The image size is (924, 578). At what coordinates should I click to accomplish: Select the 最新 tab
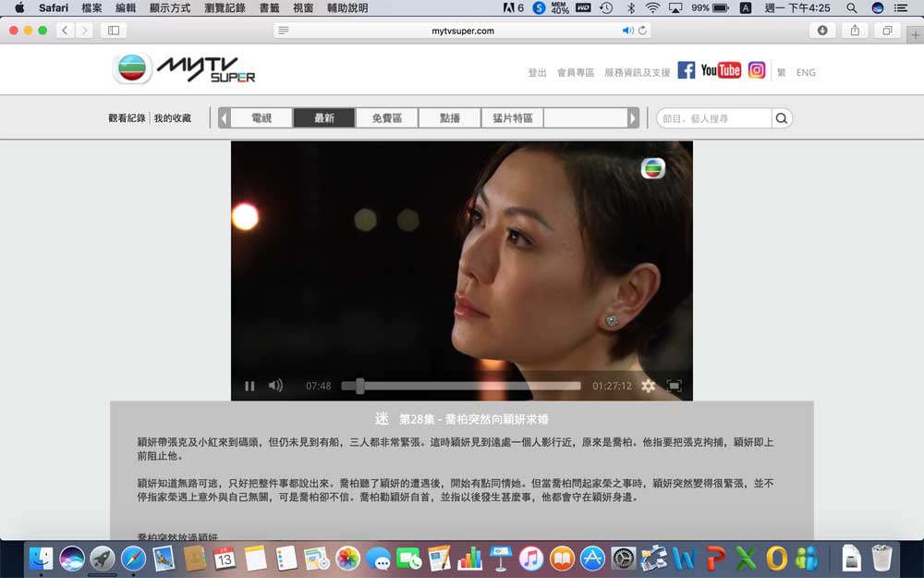point(324,118)
